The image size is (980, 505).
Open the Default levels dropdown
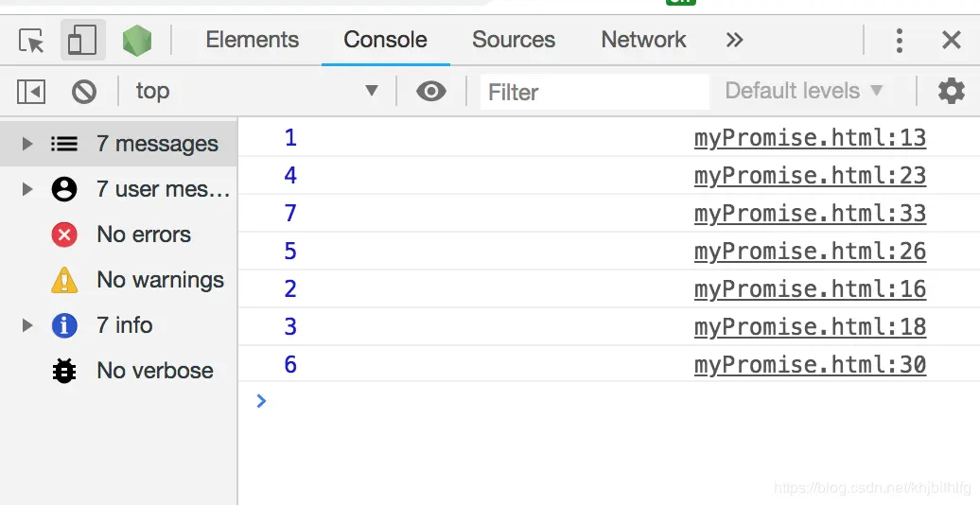click(x=804, y=91)
